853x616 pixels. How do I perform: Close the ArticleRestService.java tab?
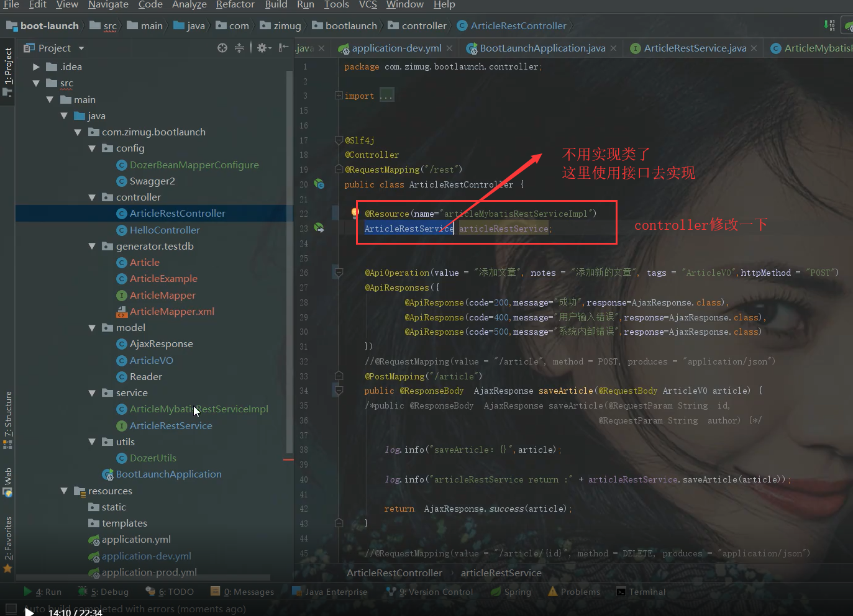tap(754, 48)
